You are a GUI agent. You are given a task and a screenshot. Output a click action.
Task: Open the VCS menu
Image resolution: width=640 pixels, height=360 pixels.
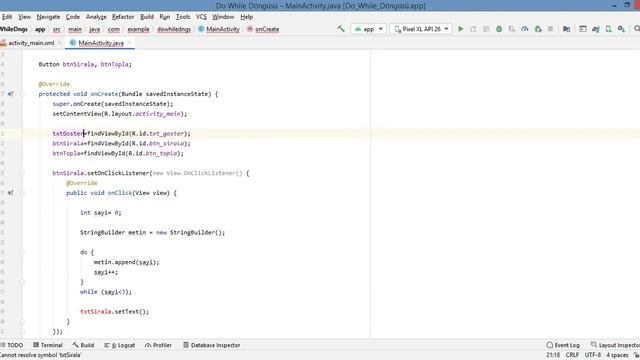(x=201, y=17)
